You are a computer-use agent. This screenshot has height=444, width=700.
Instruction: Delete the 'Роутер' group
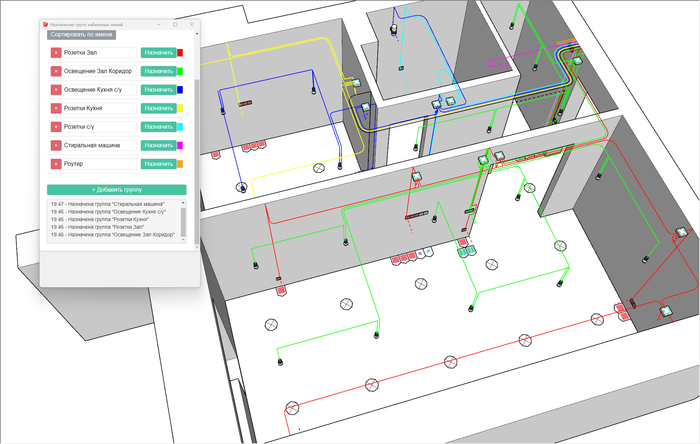56,164
